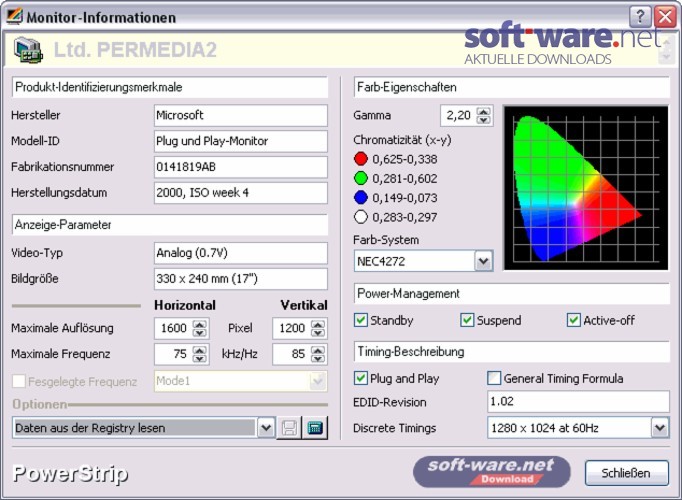
Task: Click the Modell-ID field
Action: 241,141
